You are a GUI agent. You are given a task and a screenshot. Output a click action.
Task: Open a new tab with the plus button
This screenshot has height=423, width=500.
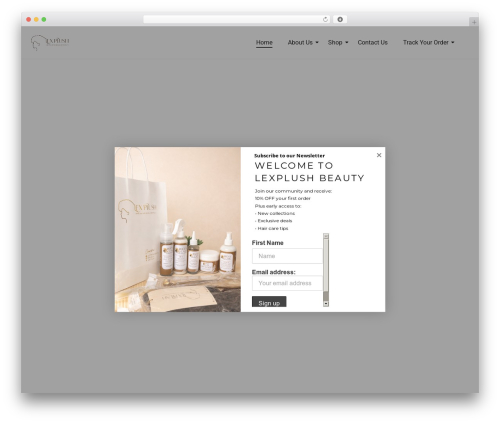pos(474,22)
